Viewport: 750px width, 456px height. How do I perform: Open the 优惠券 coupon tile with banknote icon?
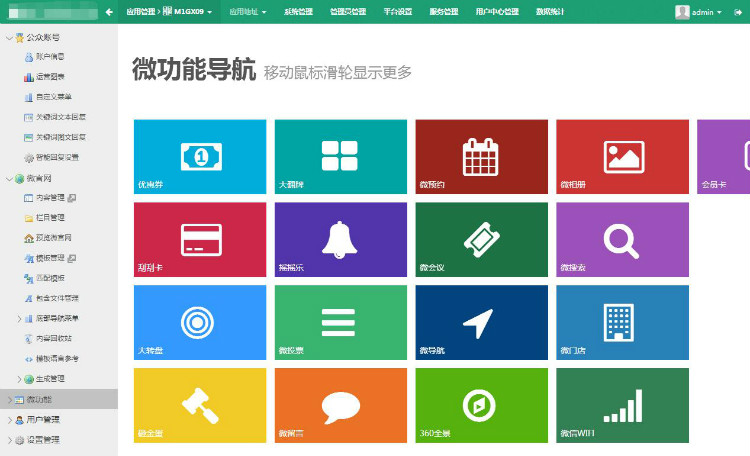200,156
